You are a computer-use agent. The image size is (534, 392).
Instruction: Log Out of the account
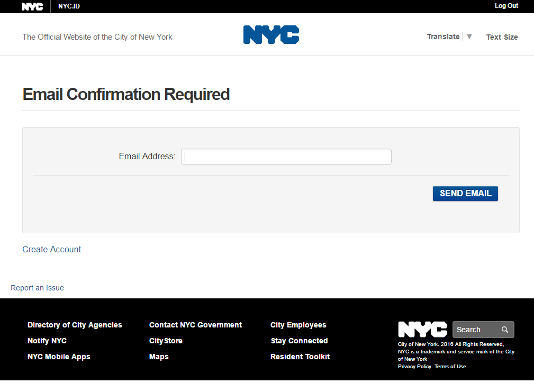[506, 6]
